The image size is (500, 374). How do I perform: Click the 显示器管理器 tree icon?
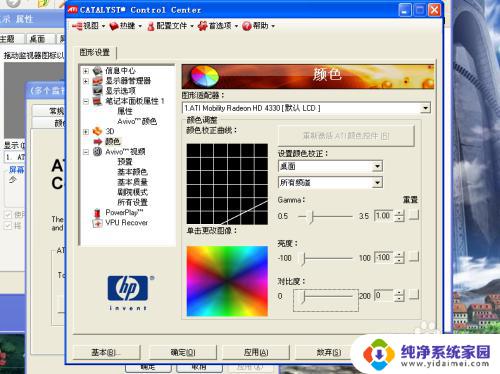97,81
